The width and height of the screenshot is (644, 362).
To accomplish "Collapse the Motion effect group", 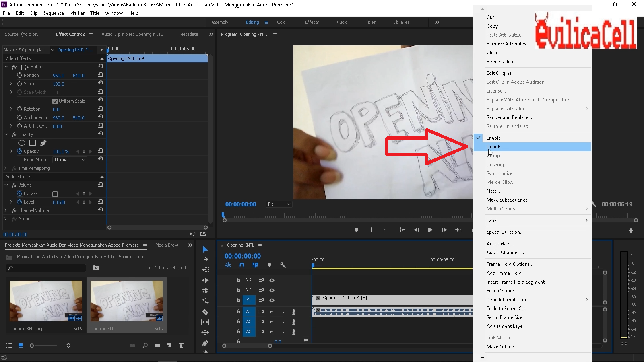I will [6, 67].
